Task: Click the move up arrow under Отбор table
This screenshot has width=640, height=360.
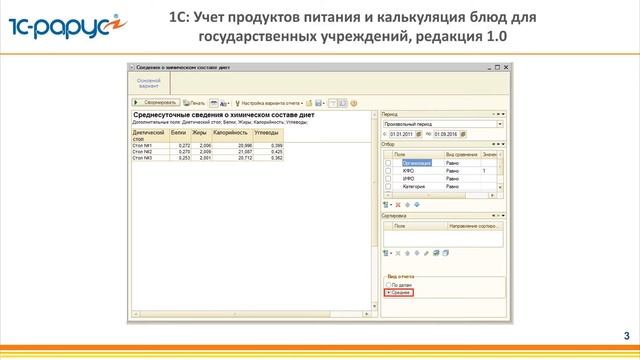Action: click(x=407, y=204)
